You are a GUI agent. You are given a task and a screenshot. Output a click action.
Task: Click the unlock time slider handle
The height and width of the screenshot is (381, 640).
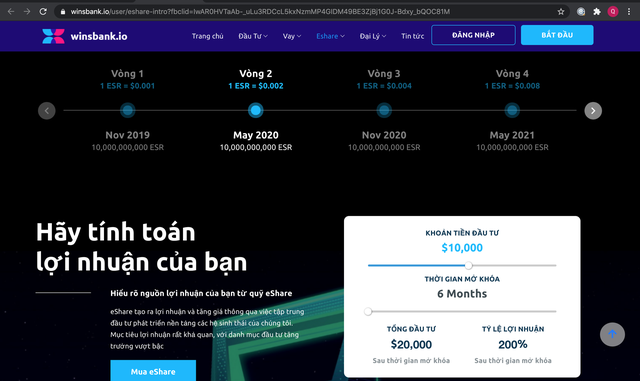coord(368,312)
